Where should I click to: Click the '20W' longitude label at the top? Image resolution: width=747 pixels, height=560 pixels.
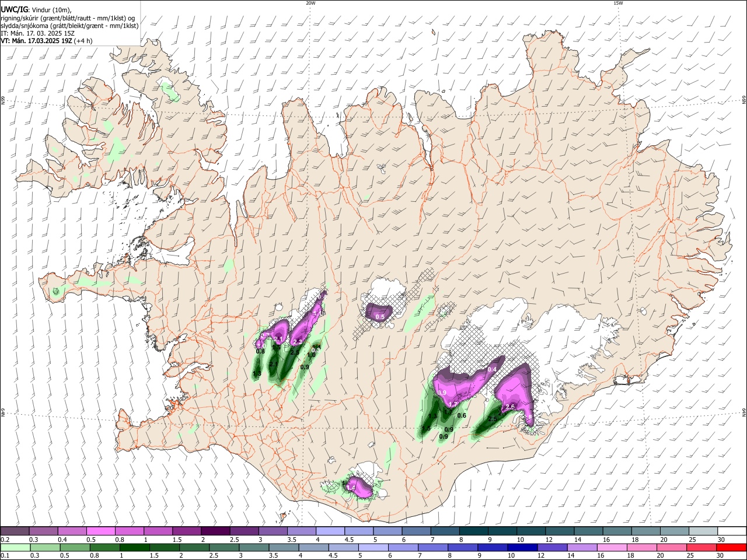click(x=310, y=3)
